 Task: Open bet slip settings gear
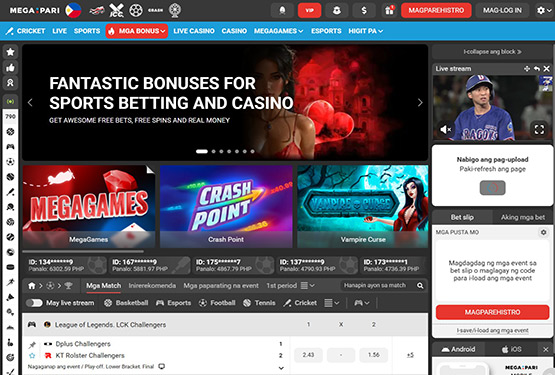tap(543, 232)
